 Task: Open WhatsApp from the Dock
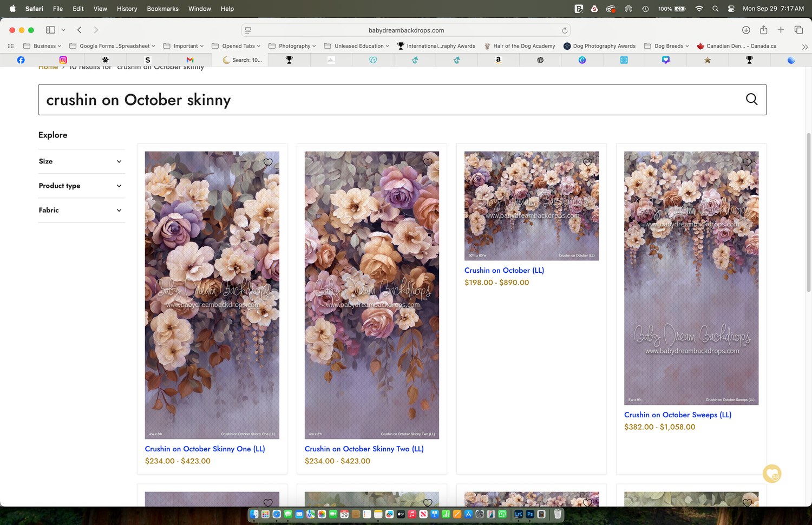click(502, 514)
